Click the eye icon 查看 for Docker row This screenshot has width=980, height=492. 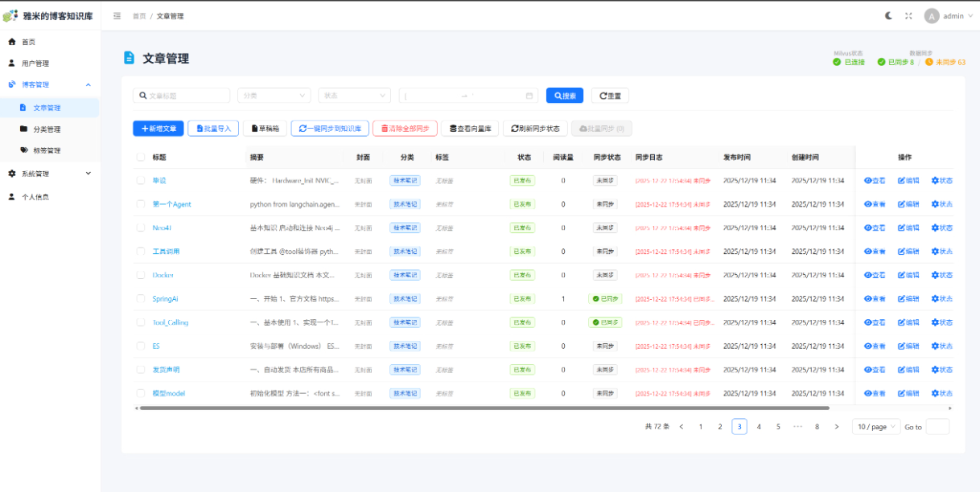click(x=875, y=275)
